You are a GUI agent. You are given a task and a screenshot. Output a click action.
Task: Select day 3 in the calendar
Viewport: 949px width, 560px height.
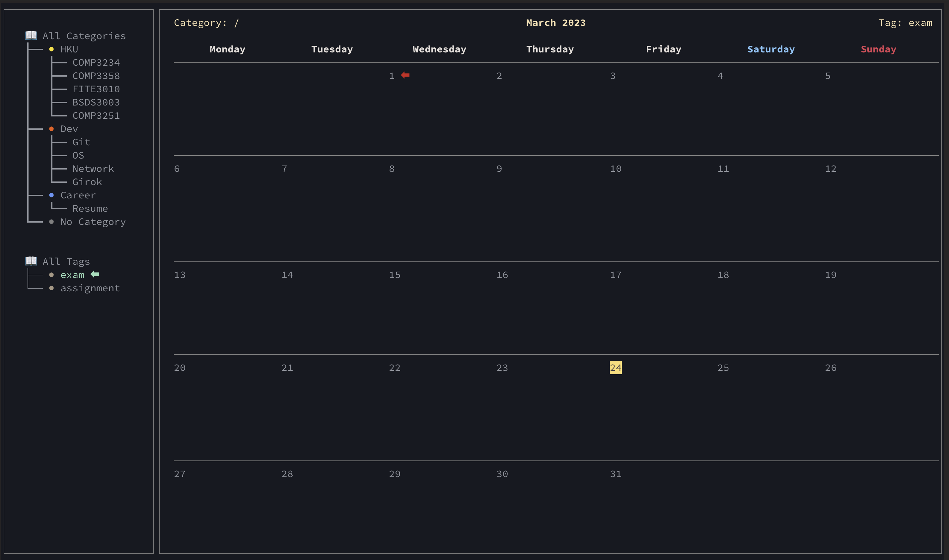click(x=613, y=76)
